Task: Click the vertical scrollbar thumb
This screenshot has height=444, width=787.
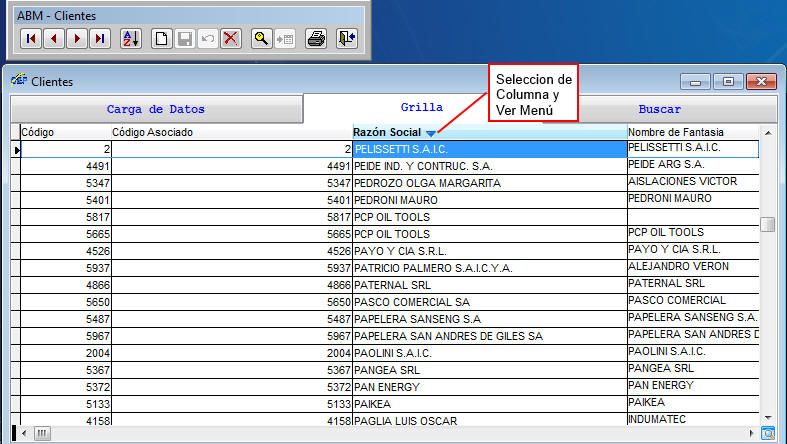Action: point(767,224)
